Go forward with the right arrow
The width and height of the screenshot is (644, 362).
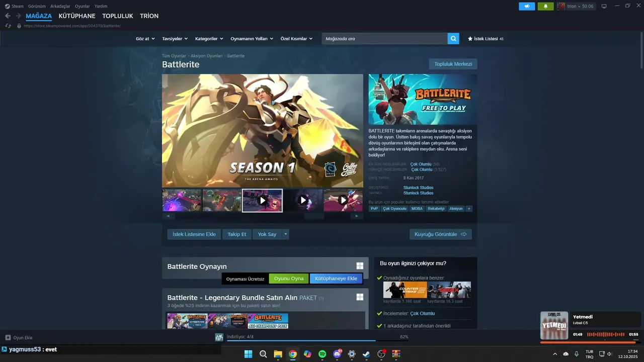[18, 16]
